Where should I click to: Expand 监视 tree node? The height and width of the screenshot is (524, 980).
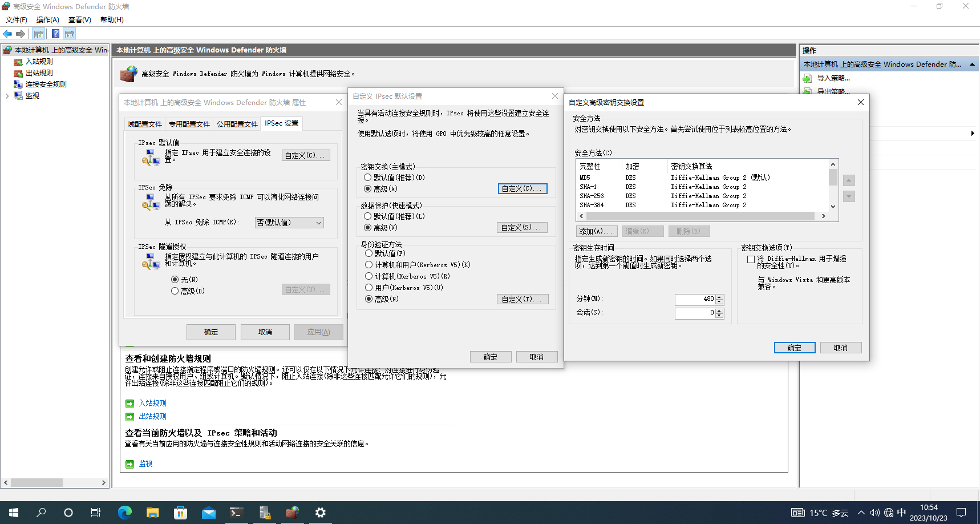click(x=7, y=96)
